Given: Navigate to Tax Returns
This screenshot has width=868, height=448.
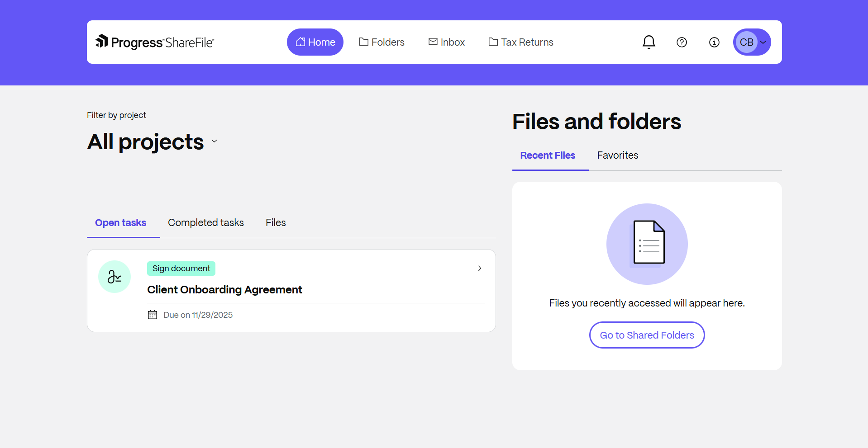Looking at the screenshot, I should (x=520, y=42).
